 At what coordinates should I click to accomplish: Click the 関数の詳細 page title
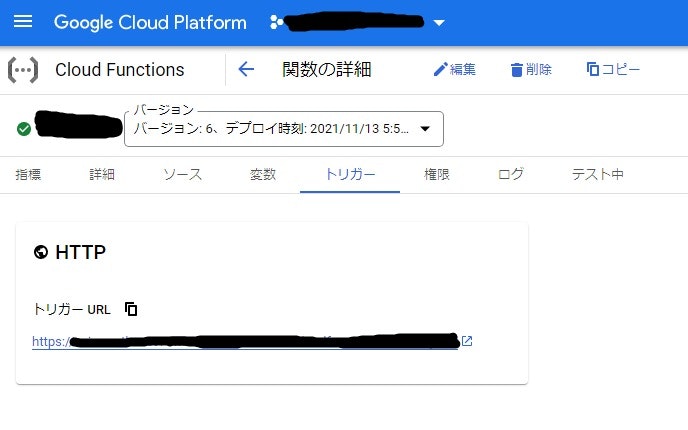(x=327, y=69)
